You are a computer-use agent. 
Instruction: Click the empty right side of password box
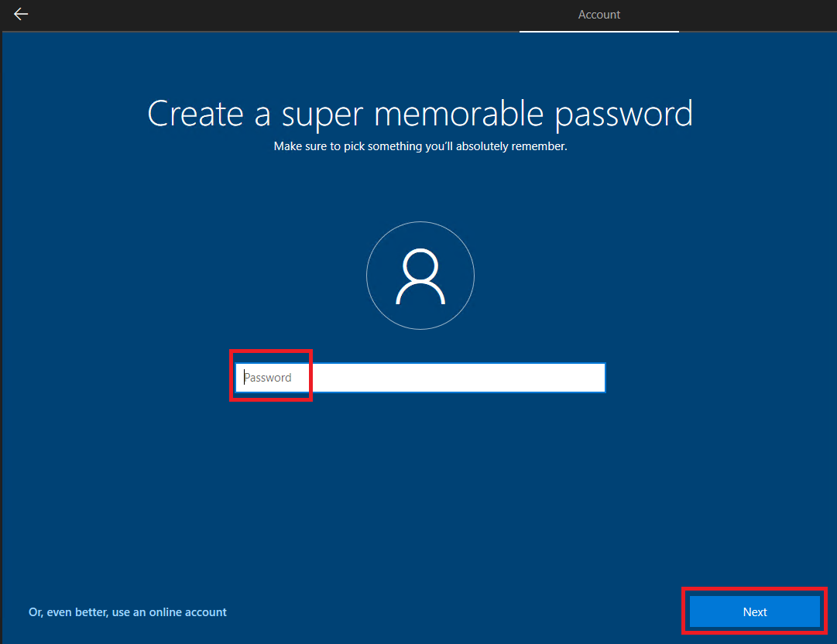click(542, 378)
